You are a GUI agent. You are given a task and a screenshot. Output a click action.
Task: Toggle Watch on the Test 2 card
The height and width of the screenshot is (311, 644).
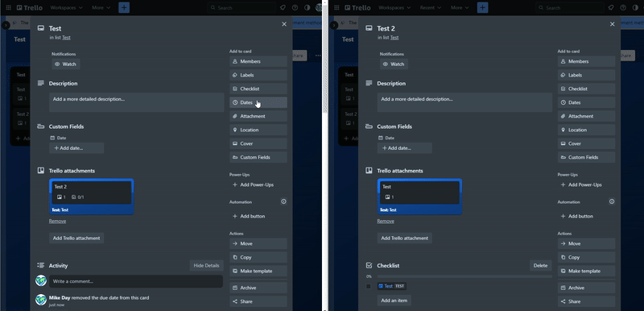tap(394, 64)
